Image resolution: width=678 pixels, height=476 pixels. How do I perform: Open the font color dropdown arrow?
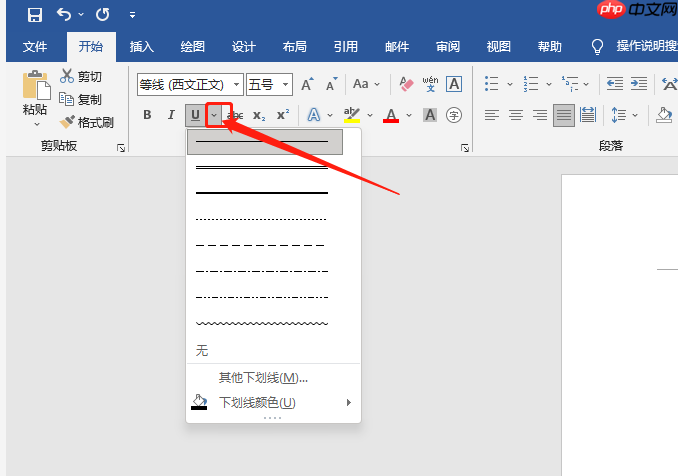409,115
